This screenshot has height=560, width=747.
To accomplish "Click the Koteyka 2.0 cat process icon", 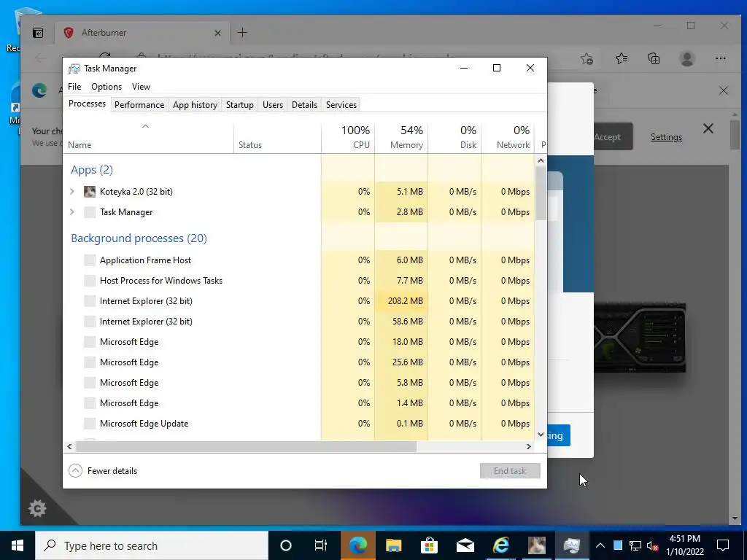I will coord(90,192).
